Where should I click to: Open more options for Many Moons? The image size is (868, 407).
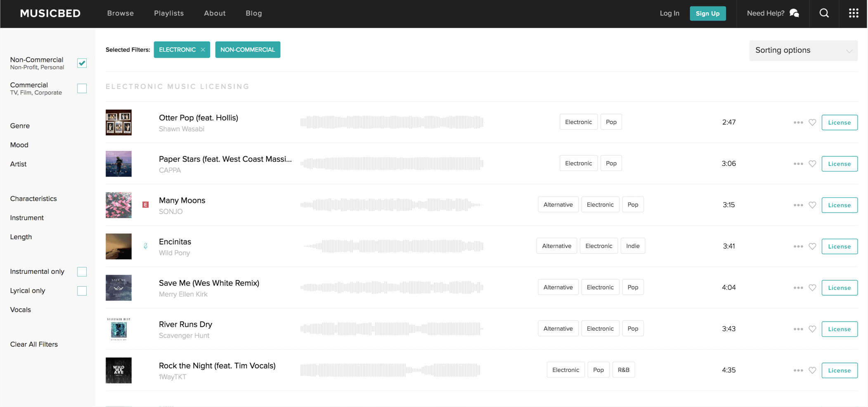798,205
